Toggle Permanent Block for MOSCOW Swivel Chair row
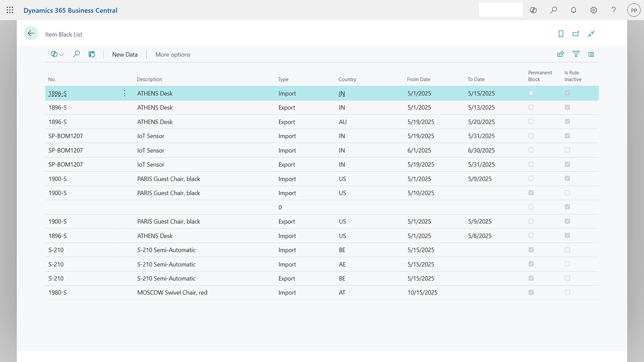 pyautogui.click(x=531, y=293)
